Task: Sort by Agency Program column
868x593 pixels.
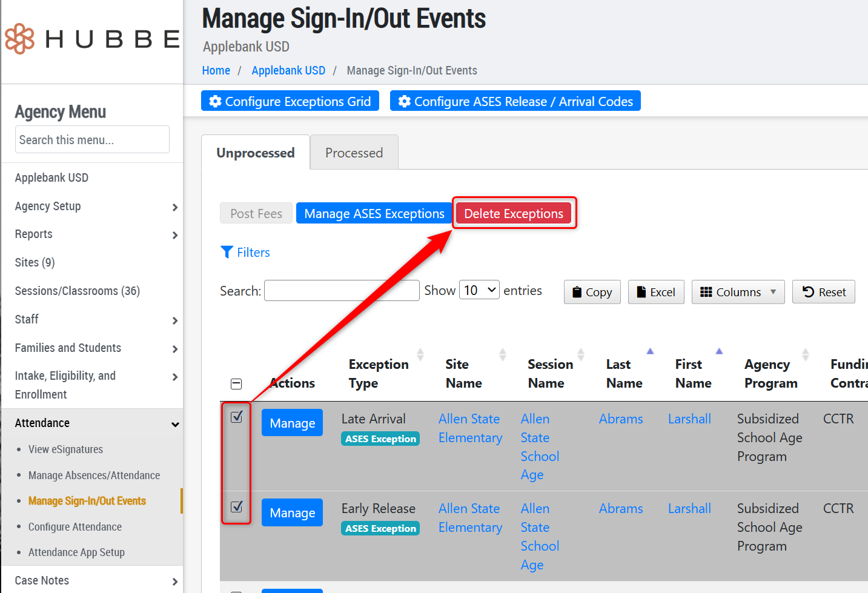Action: pyautogui.click(x=770, y=373)
